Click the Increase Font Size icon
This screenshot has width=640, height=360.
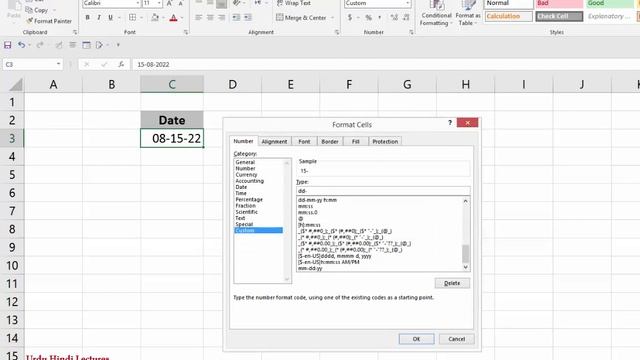169,3
